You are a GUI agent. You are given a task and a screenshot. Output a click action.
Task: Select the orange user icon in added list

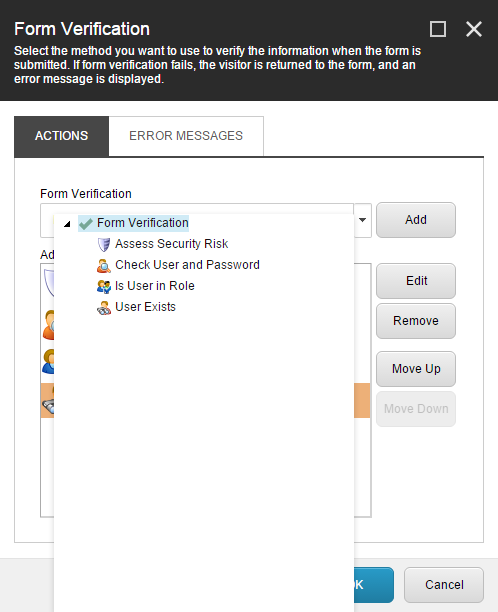tap(48, 325)
